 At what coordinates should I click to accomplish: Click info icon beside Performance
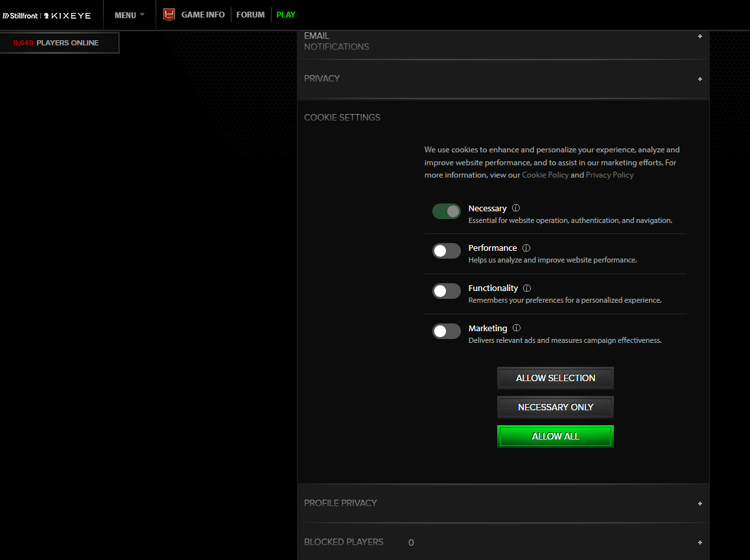point(526,248)
